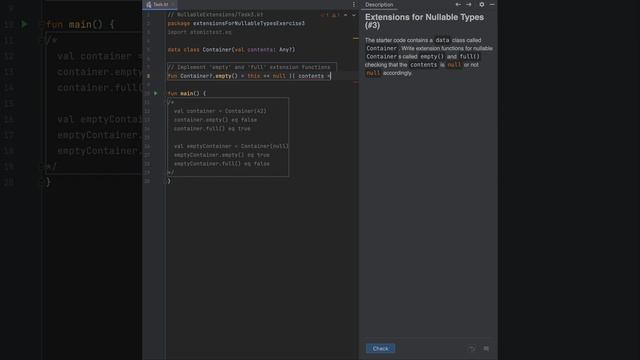Click the 'contents' code word in description

423,65
